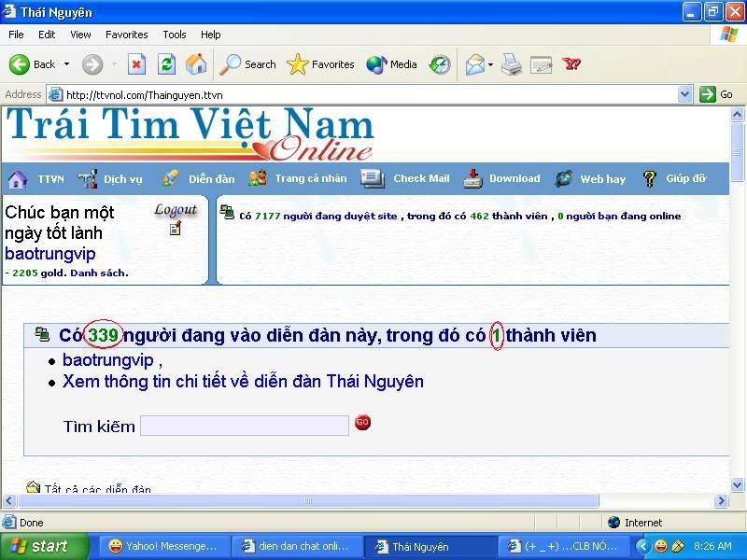Open the View menu
Viewport: 747px width, 560px height.
coord(80,35)
